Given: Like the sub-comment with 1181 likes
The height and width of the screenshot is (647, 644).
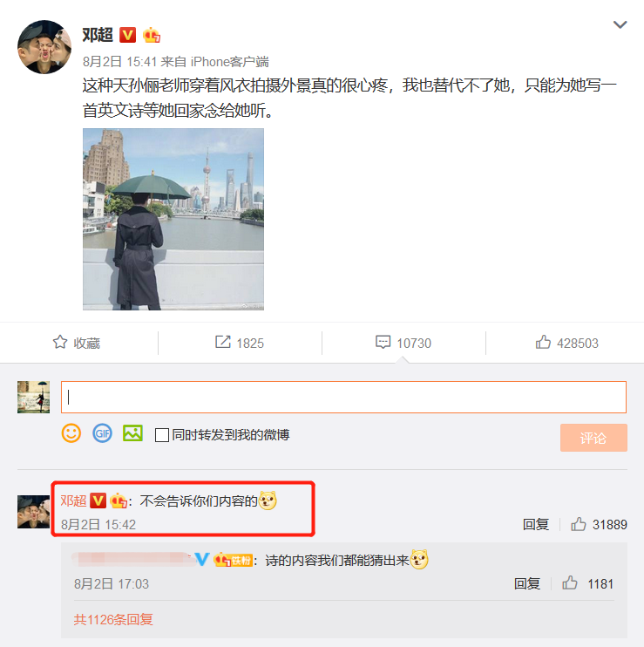Looking at the screenshot, I should pos(569,583).
